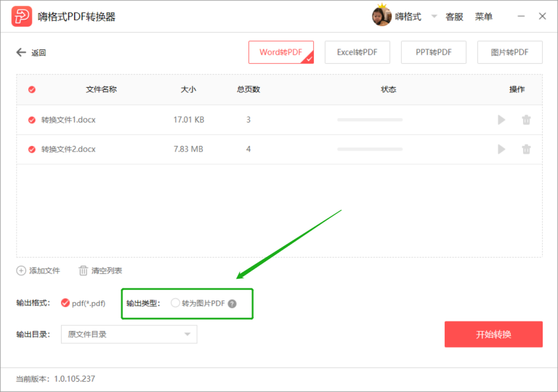Go back with the 返回 arrow
Image resolution: width=558 pixels, height=392 pixels.
pyautogui.click(x=31, y=53)
